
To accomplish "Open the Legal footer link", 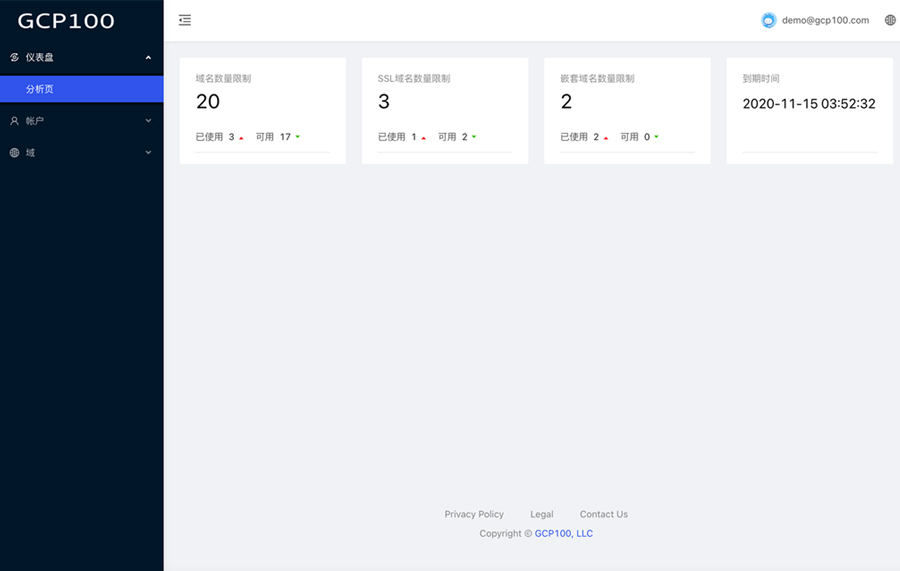I will point(541,514).
